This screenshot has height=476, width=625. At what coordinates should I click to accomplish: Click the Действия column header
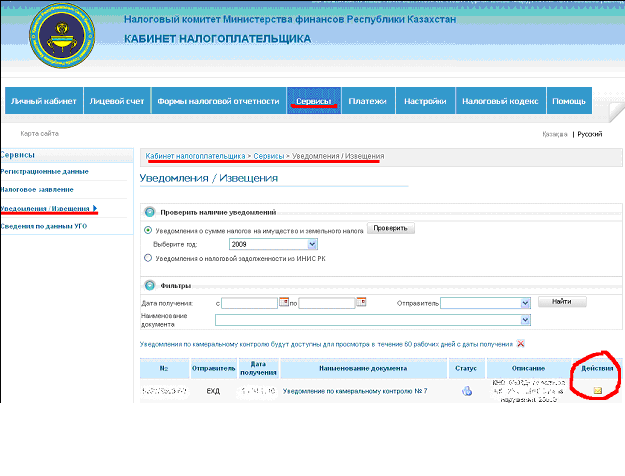pos(597,368)
